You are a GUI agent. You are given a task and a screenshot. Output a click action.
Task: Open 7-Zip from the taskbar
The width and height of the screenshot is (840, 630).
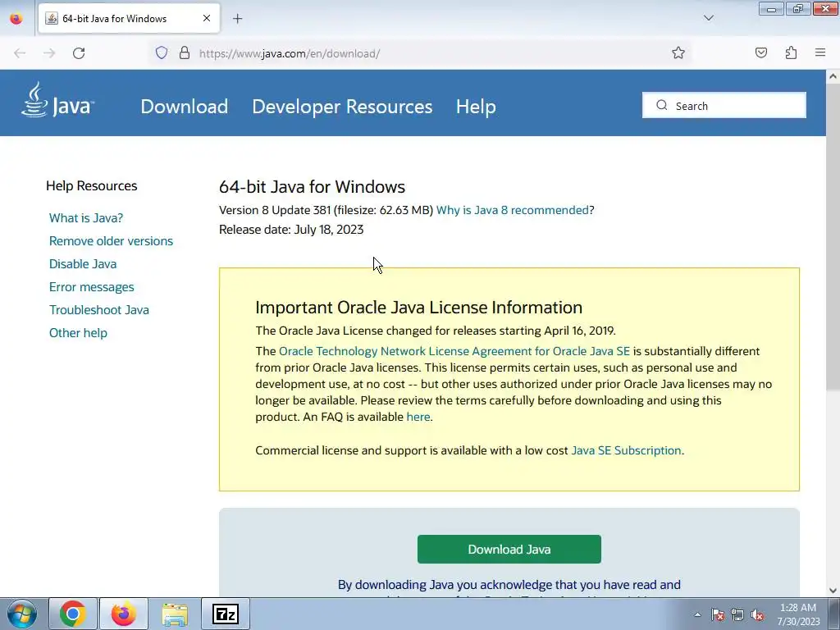click(225, 614)
